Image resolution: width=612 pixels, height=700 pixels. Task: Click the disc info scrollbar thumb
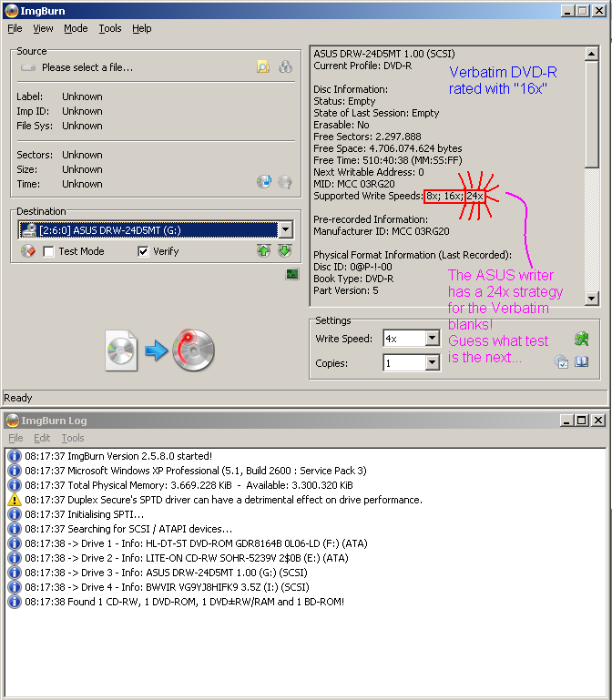pos(591,115)
